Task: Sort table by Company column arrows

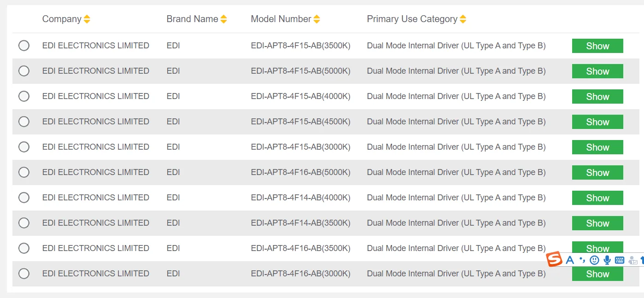Action: [87, 19]
